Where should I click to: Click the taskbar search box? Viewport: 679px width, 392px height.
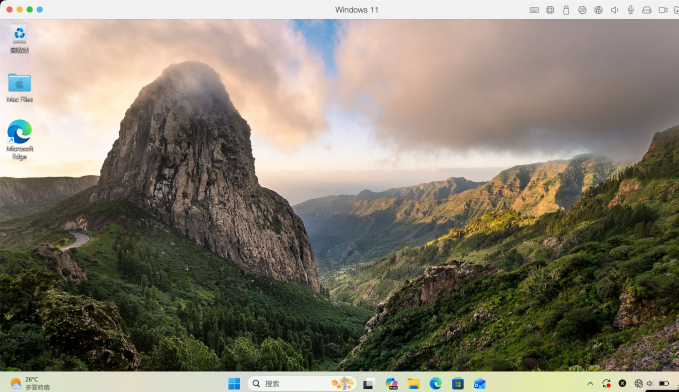click(x=301, y=383)
